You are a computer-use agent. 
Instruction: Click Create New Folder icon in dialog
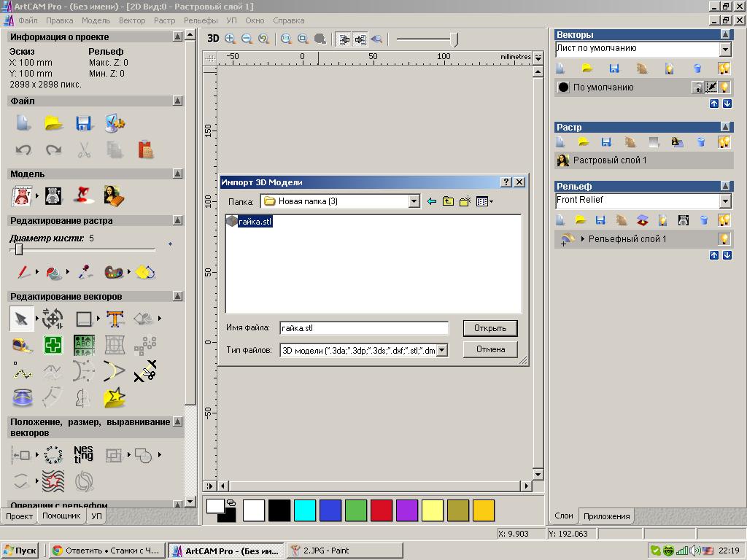[465, 201]
